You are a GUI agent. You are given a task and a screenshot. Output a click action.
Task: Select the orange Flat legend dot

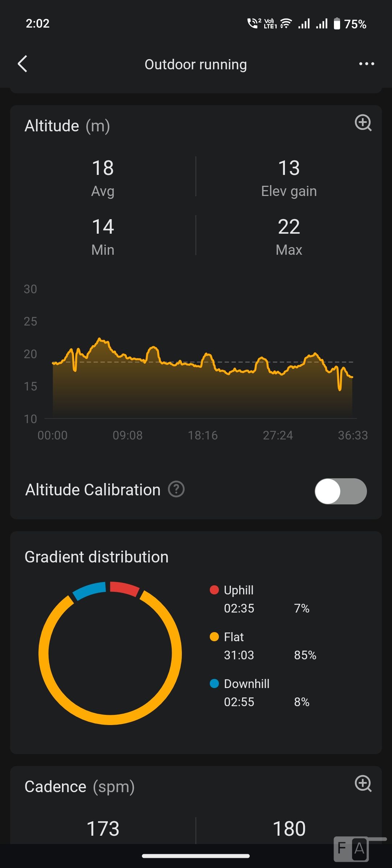214,637
